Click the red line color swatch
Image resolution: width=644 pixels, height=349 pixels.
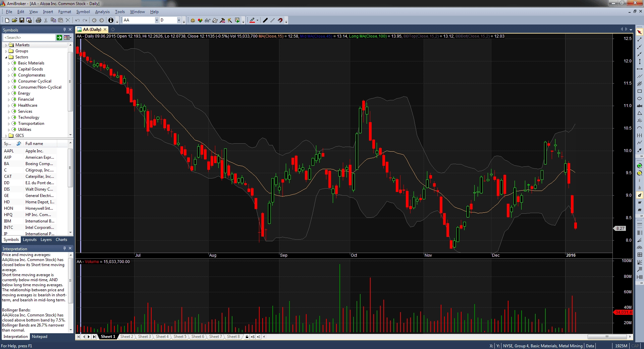click(252, 20)
